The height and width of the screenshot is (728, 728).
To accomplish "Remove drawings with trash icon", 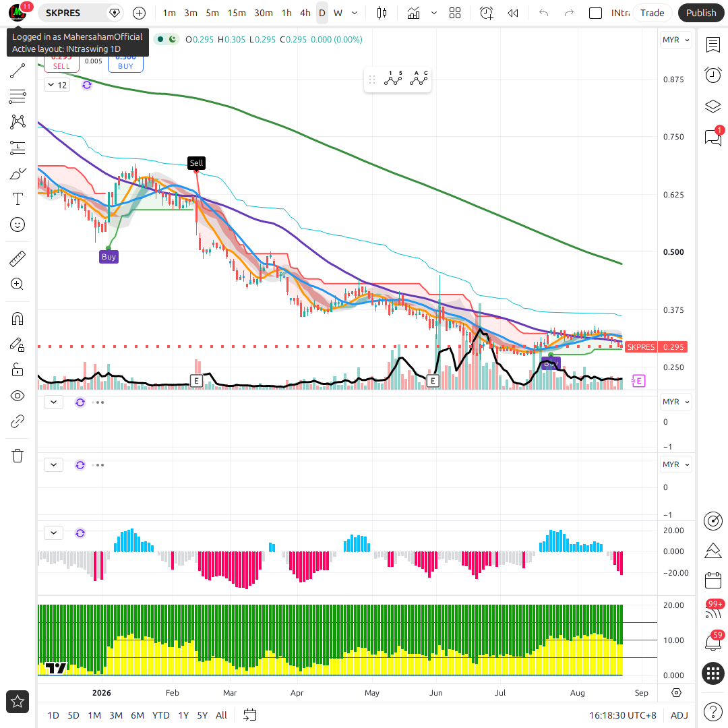I will point(18,456).
